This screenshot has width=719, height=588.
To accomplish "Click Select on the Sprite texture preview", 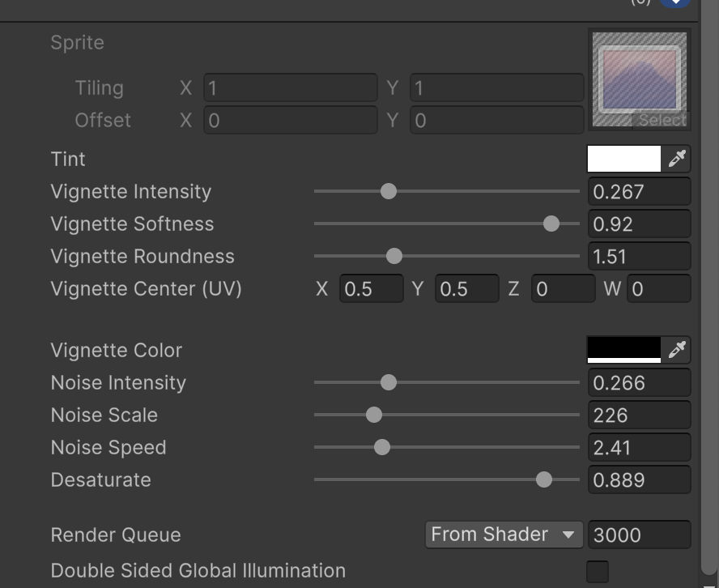I will tap(662, 120).
